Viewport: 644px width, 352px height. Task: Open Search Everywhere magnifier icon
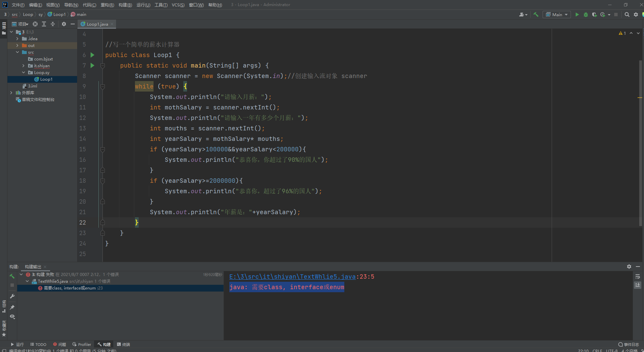627,15
